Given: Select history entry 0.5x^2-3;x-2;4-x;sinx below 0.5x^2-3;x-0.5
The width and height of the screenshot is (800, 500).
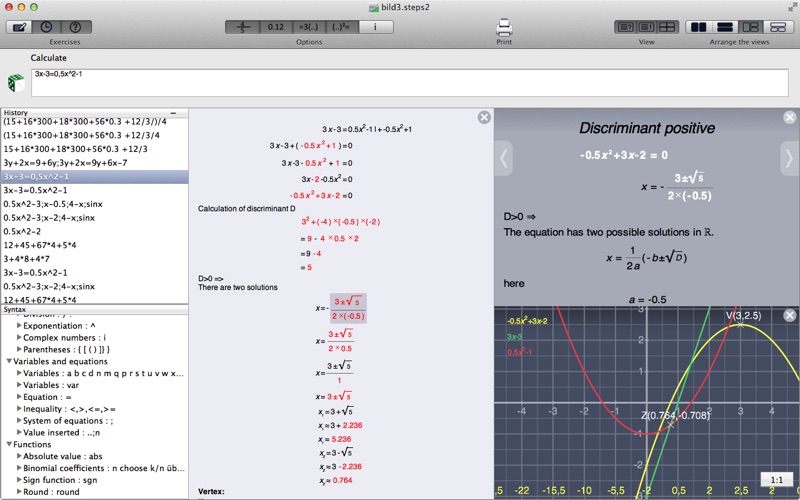Looking at the screenshot, I should click(94, 218).
